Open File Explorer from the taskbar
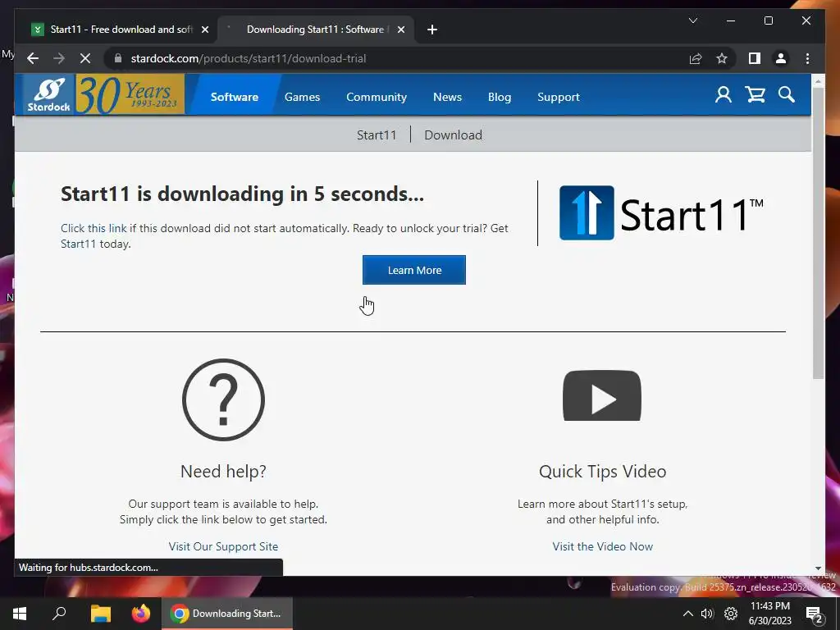 click(100, 614)
